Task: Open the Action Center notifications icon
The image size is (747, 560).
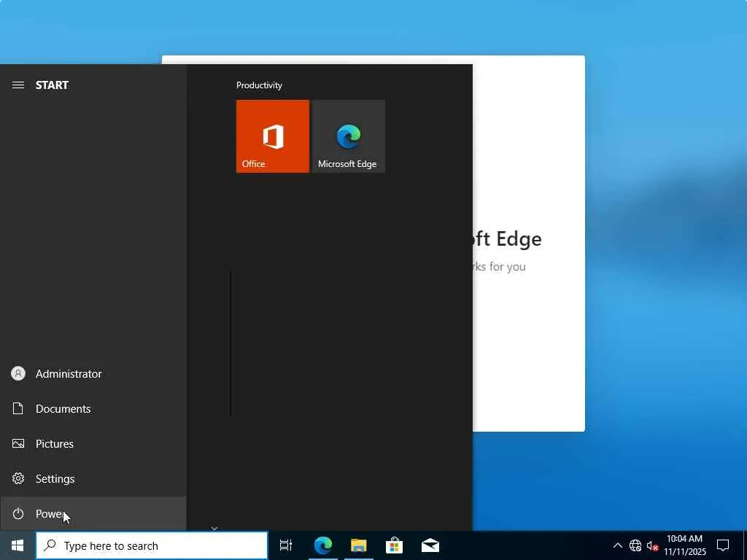Action: [723, 545]
